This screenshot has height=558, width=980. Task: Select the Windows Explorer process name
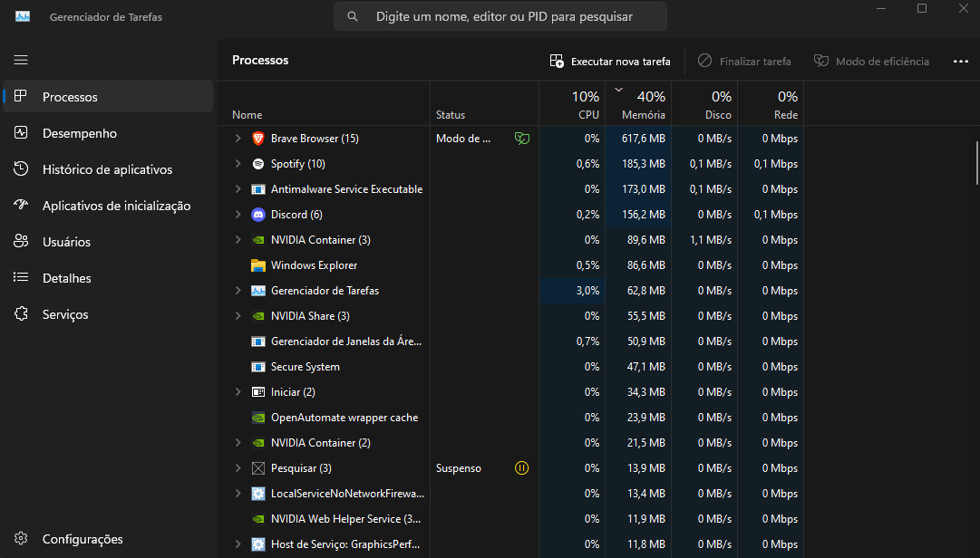pyautogui.click(x=314, y=265)
